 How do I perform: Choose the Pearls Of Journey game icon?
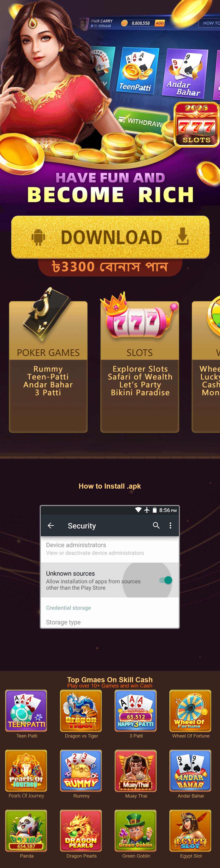click(26, 770)
